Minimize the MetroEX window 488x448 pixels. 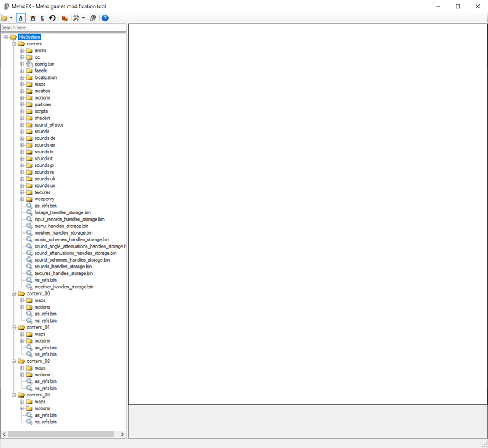438,6
